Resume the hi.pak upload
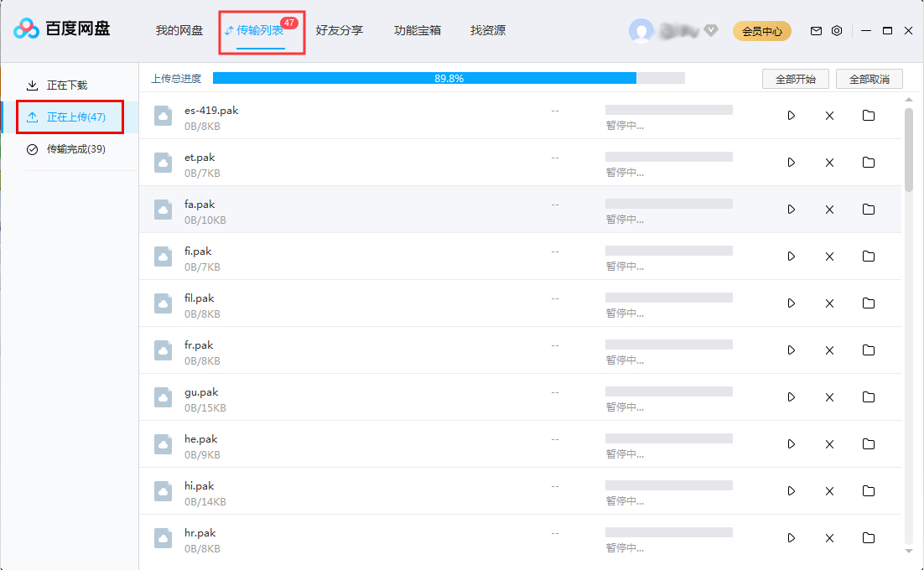 (791, 491)
